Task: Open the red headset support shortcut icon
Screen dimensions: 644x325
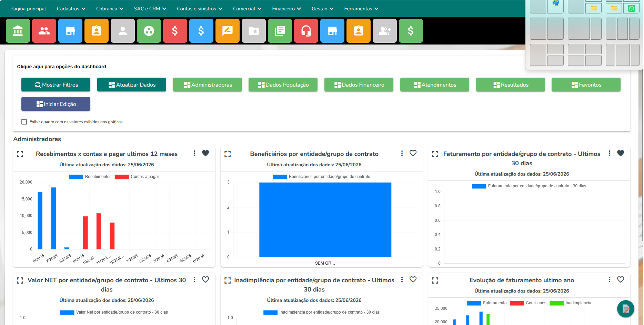Action: [x=306, y=31]
